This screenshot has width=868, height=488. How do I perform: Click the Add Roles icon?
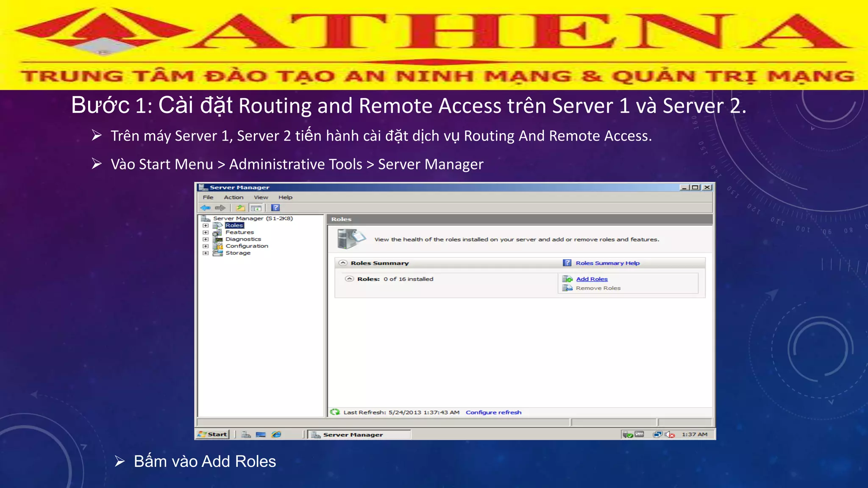click(x=567, y=279)
